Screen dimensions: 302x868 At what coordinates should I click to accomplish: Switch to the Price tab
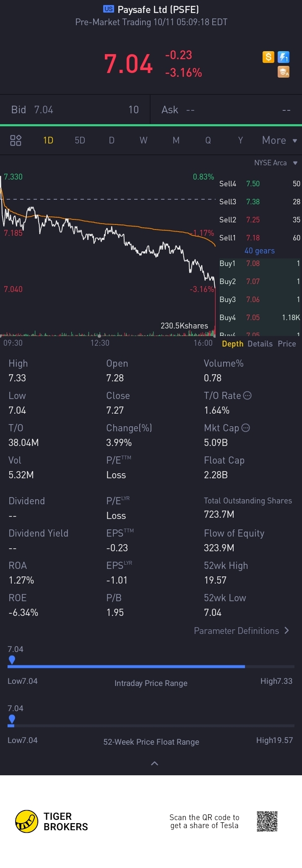coord(287,344)
